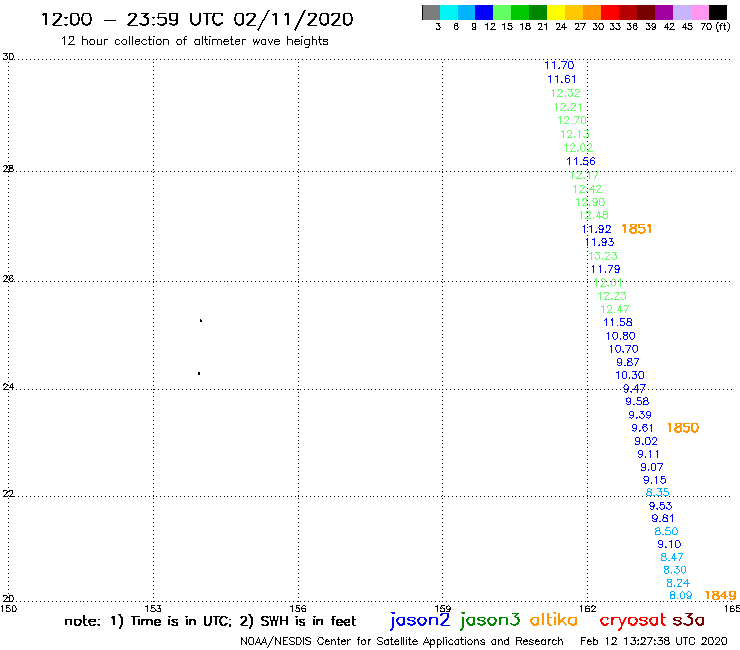Click the blue value 9.10
This screenshot has width=740, height=650.
[x=669, y=545]
